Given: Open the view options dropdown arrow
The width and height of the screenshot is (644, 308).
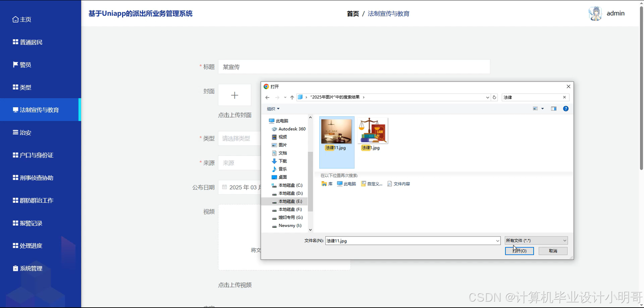Looking at the screenshot, I should click(543, 108).
